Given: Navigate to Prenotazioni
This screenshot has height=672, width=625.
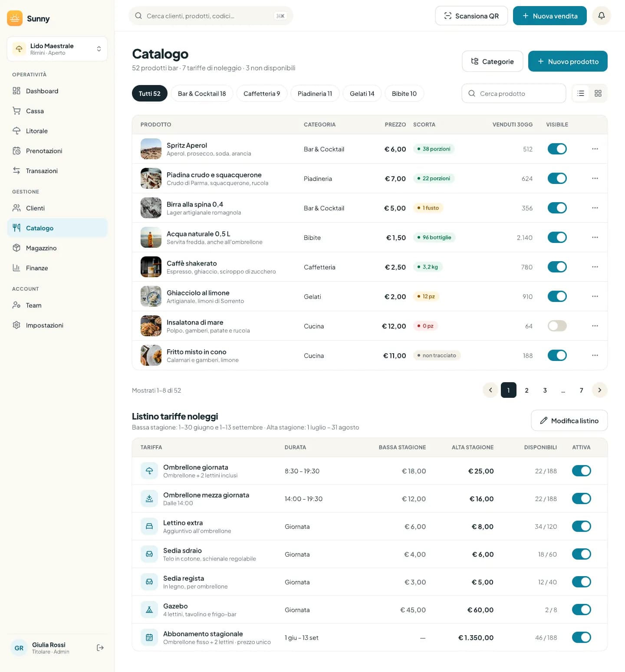Looking at the screenshot, I should click(x=57, y=151).
